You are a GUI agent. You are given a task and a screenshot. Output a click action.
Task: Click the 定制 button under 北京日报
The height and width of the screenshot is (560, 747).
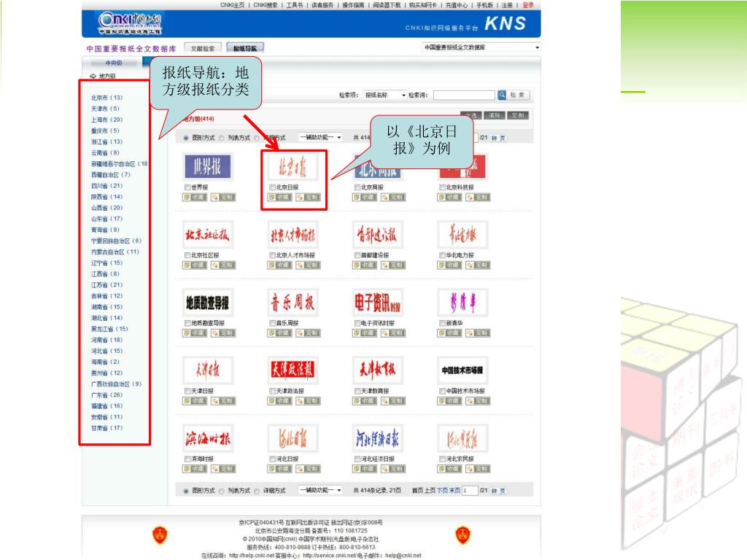(x=309, y=197)
